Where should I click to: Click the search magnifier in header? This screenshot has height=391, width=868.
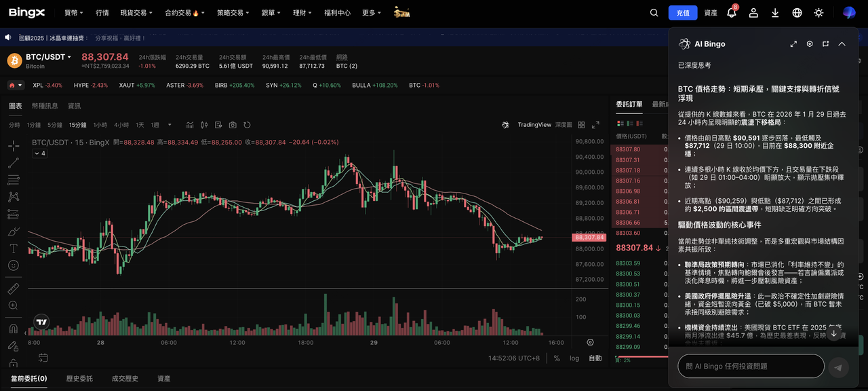tap(654, 13)
